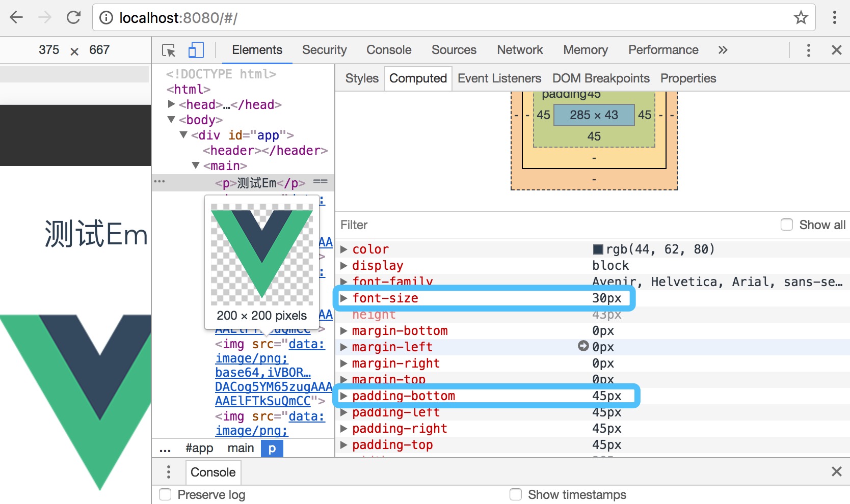This screenshot has width=850, height=504.
Task: Select the #app breadcrumb item
Action: pyautogui.click(x=199, y=448)
